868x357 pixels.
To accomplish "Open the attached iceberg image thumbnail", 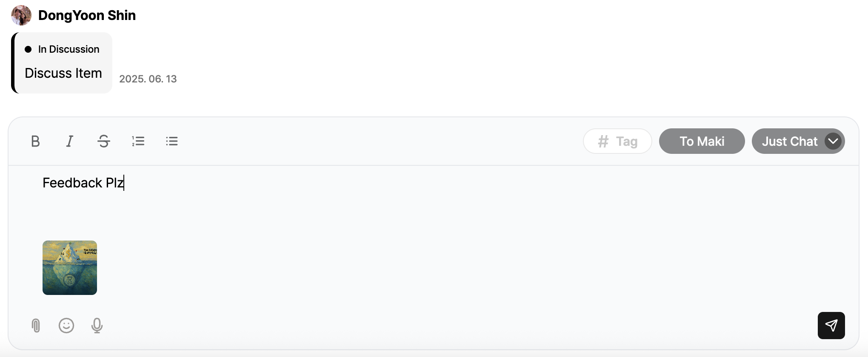I will [x=70, y=268].
